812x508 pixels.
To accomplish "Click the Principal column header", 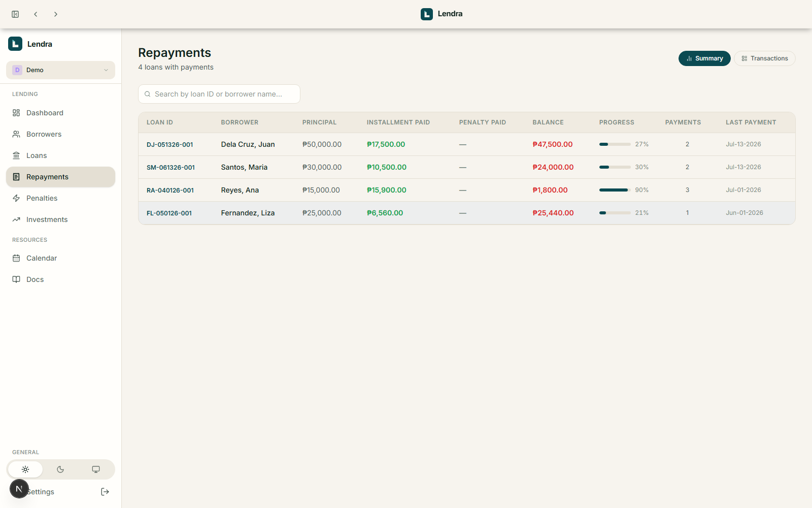I will point(319,122).
